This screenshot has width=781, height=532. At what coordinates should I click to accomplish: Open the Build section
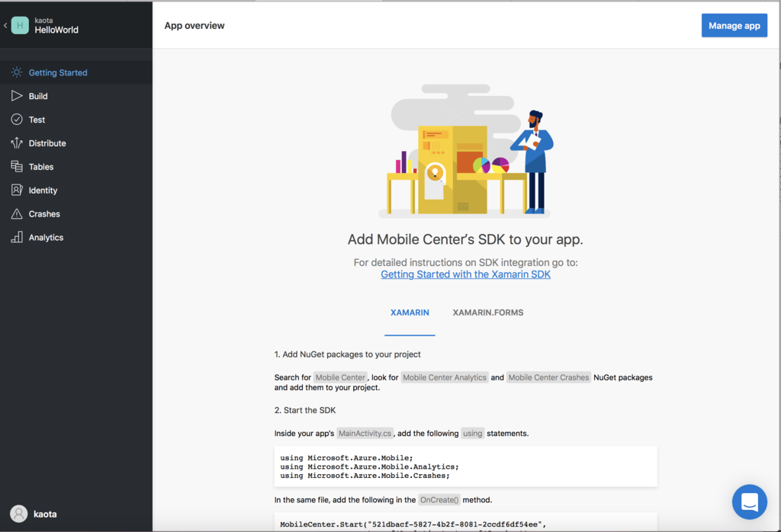(76, 96)
